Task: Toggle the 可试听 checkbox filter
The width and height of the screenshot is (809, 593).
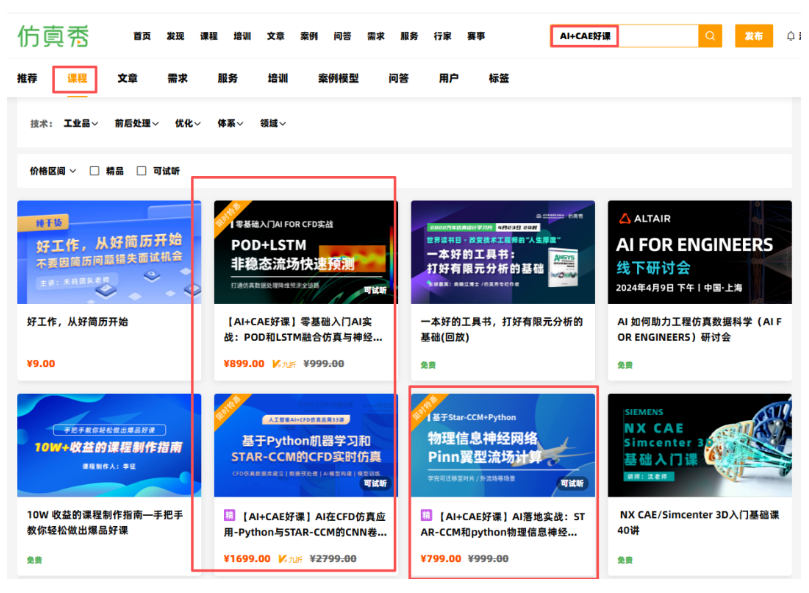Action: pyautogui.click(x=141, y=171)
